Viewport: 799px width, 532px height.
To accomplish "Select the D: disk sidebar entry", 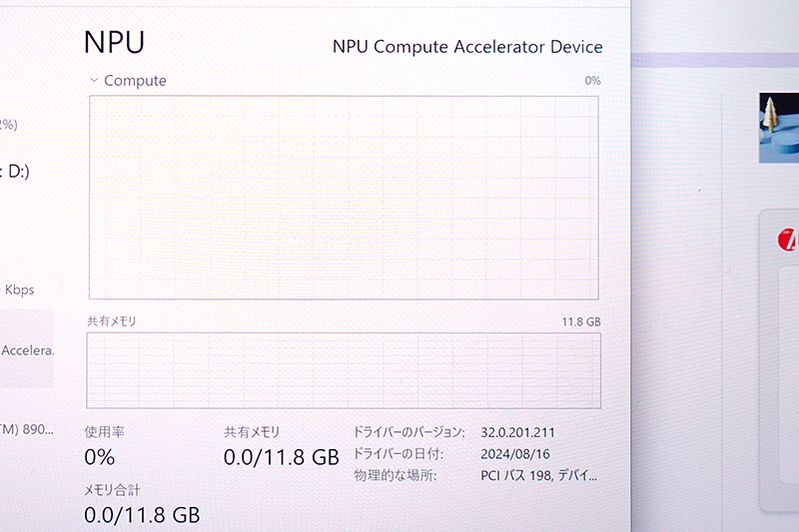I will [15, 171].
